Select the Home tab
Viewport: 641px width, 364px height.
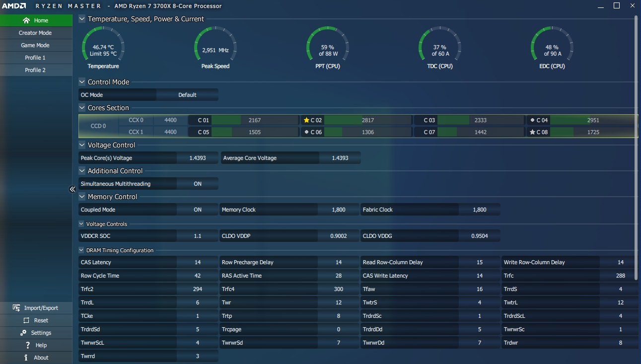point(36,20)
